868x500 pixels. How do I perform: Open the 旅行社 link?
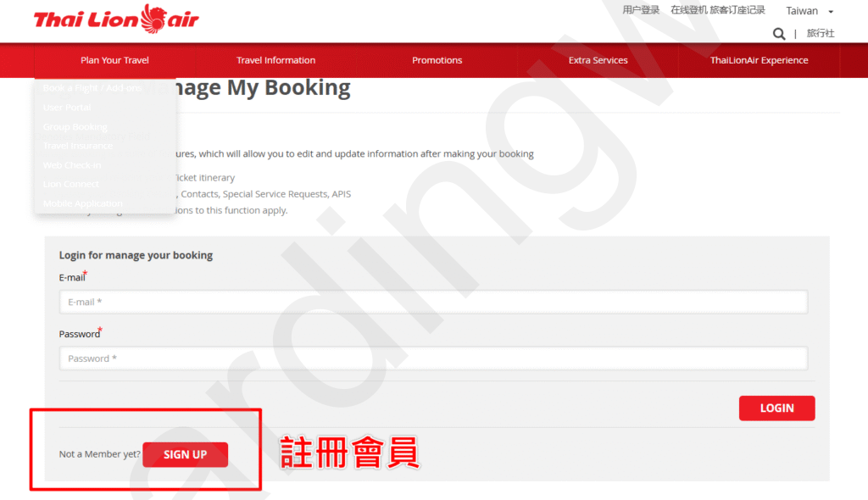tap(821, 33)
